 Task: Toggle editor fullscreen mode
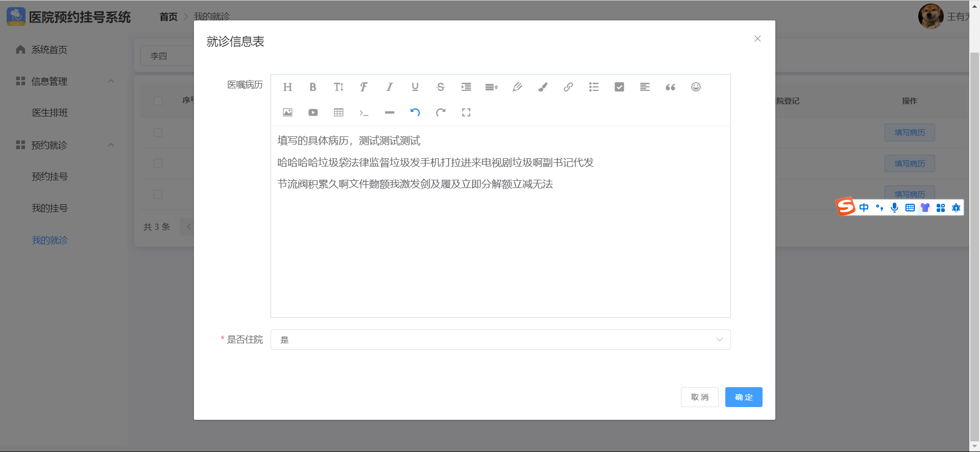466,112
